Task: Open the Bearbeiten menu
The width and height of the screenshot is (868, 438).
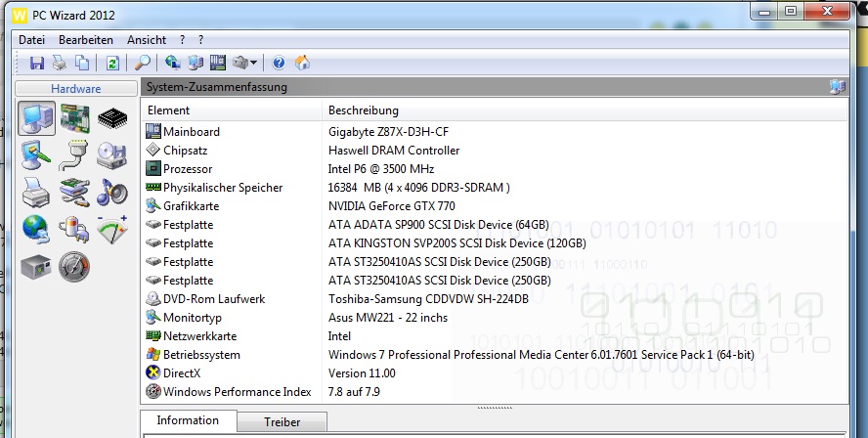Action: point(86,40)
